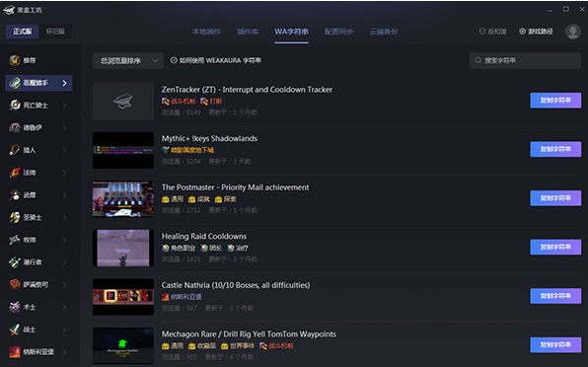Go to the 插件库 tab
Viewport: 588px width, 367px height.
pyautogui.click(x=248, y=32)
